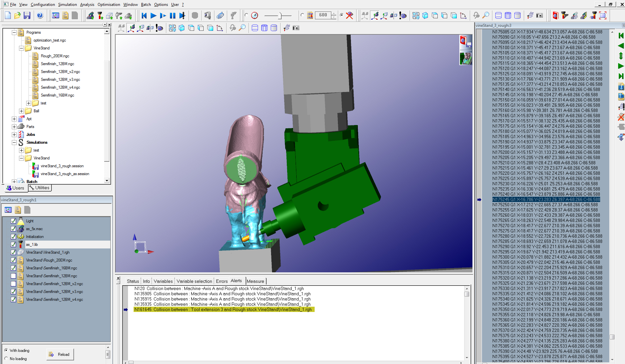Click the Reload button
The height and width of the screenshot is (364, 625).
coord(60,354)
